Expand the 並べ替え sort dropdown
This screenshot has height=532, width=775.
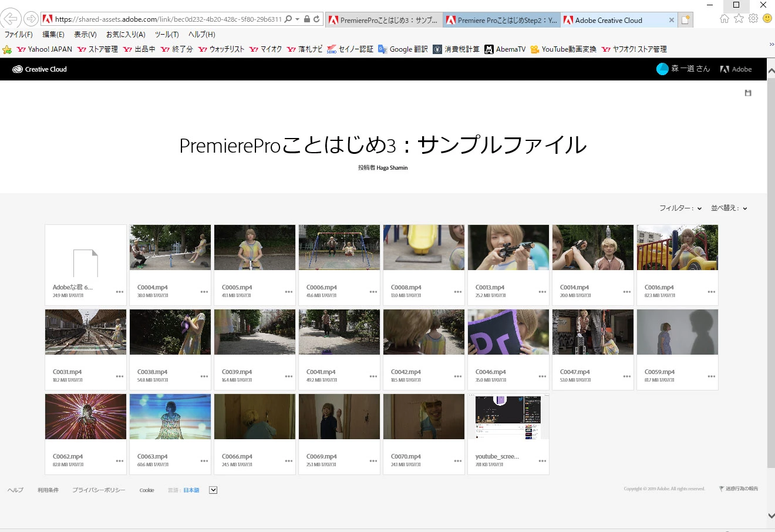(729, 208)
